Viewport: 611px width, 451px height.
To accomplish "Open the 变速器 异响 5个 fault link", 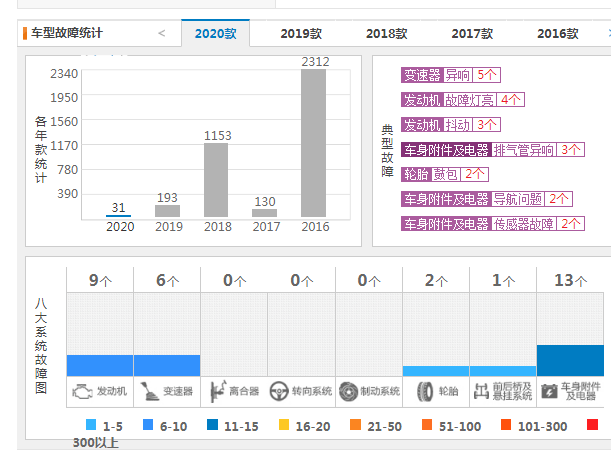I will pos(450,75).
